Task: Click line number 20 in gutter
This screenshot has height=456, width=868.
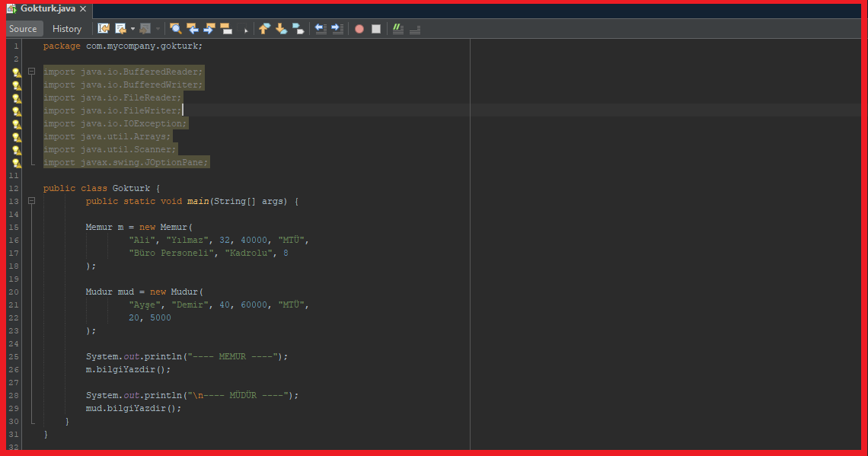Action: (x=13, y=292)
